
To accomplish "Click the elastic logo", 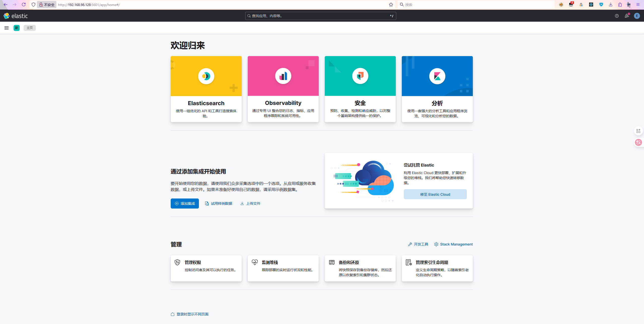I will pos(16,16).
